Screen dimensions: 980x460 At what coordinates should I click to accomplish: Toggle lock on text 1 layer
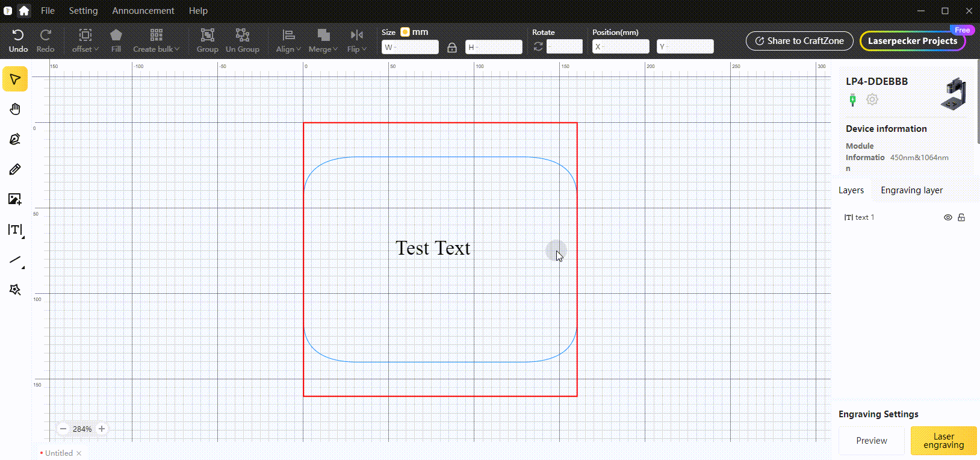[961, 217]
